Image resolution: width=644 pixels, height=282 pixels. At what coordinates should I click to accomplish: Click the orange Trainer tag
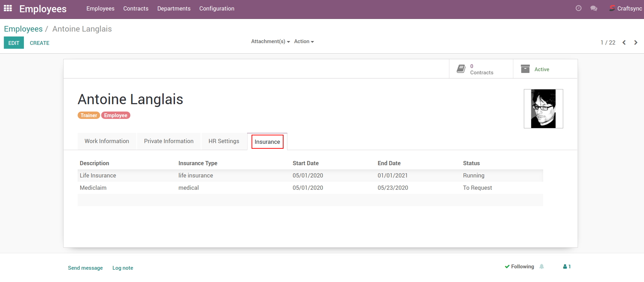(x=89, y=115)
